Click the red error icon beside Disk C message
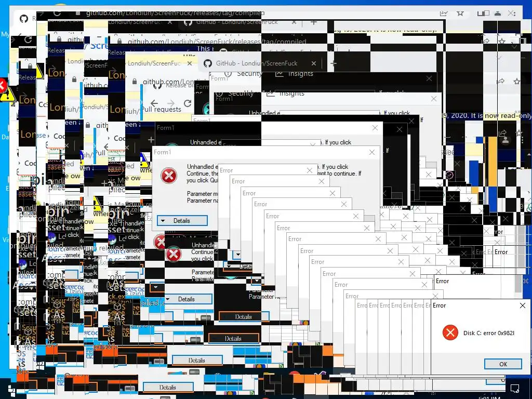Image resolution: width=532 pixels, height=399 pixels. pyautogui.click(x=450, y=332)
